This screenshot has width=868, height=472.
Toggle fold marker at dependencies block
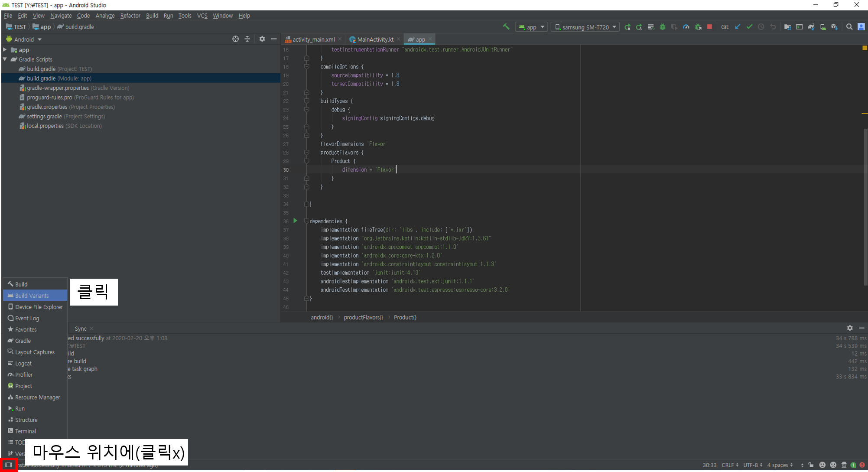click(306, 221)
